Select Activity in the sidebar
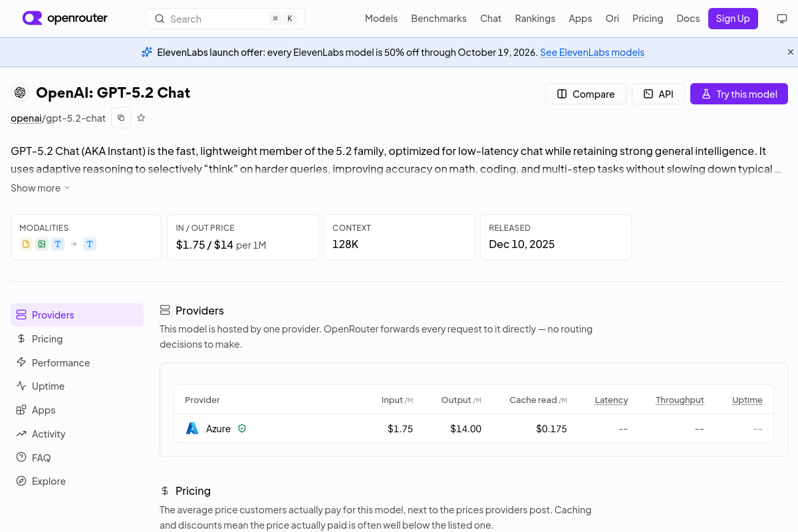The image size is (798, 532). pos(77,434)
